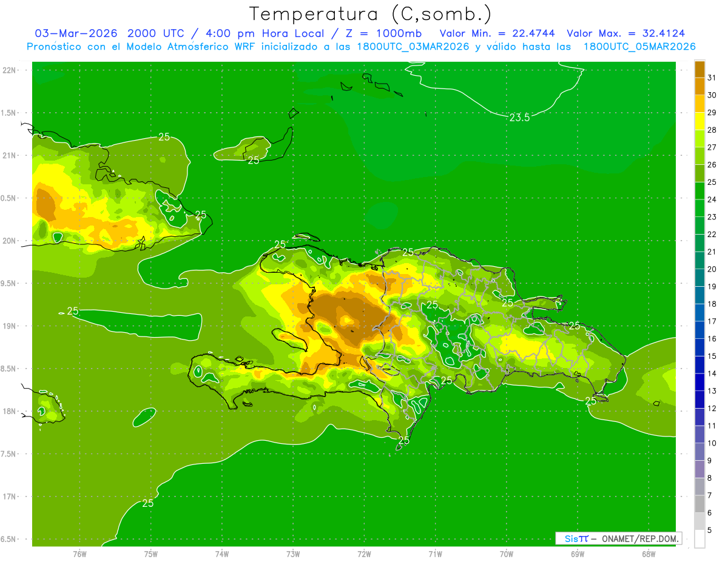The width and height of the screenshot is (728, 562).
Task: Click the legend value "9"
Action: [x=710, y=461]
